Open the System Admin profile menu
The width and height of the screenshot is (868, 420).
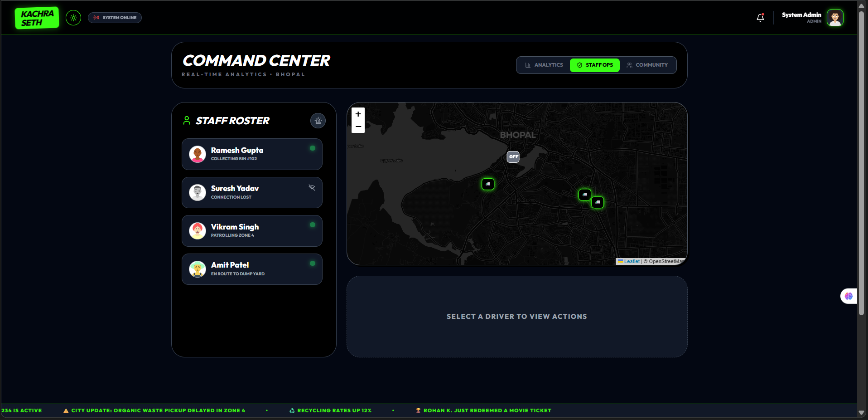click(811, 18)
